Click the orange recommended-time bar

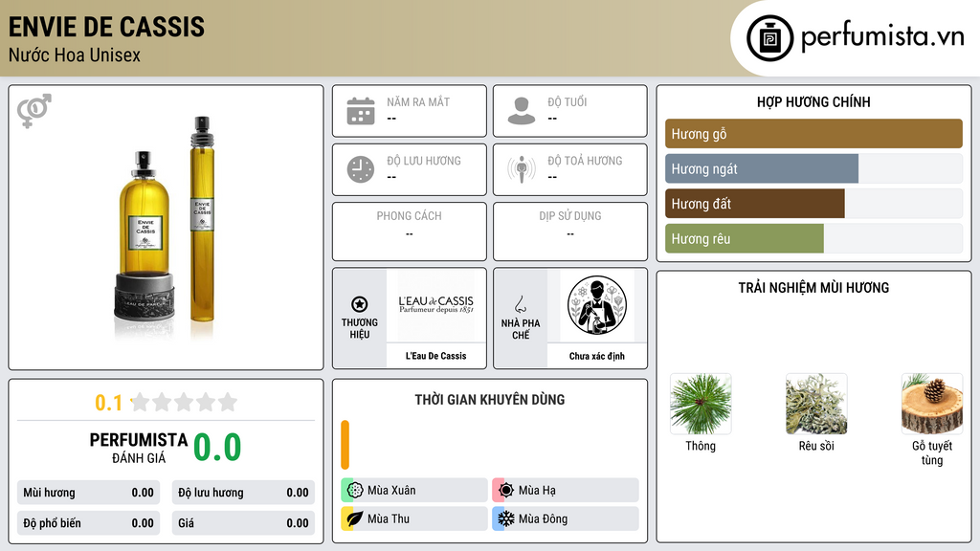tap(345, 445)
